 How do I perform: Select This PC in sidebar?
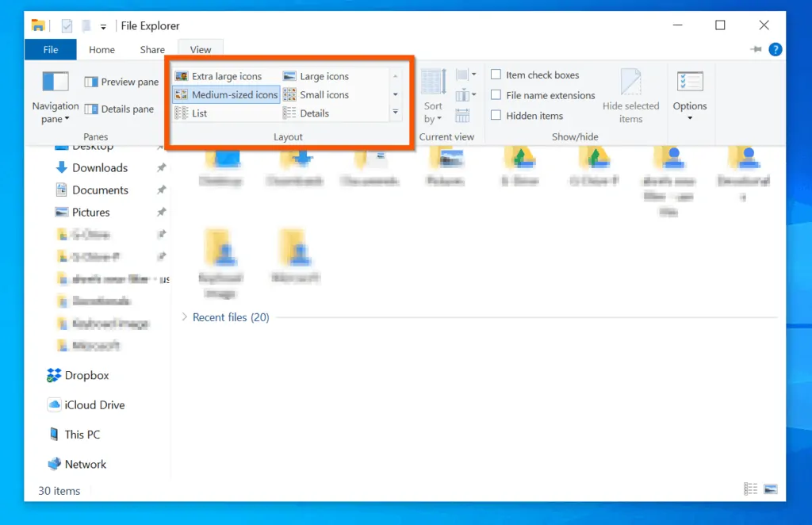tap(82, 435)
